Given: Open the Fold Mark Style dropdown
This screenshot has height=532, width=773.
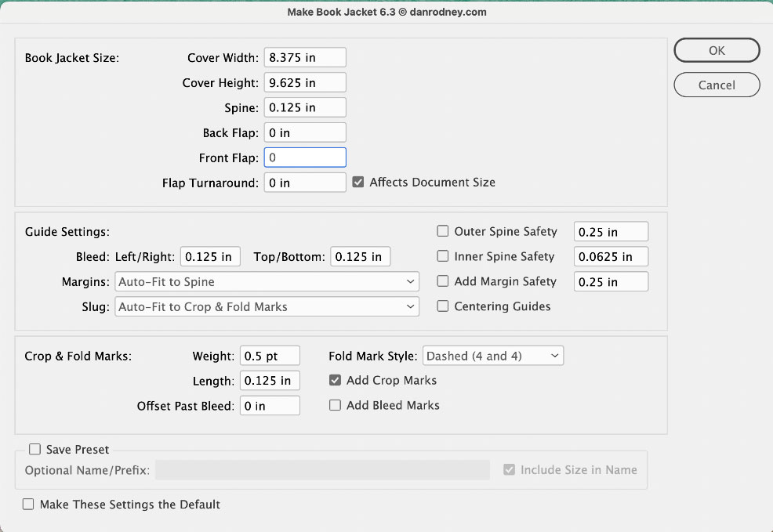Looking at the screenshot, I should [x=493, y=356].
